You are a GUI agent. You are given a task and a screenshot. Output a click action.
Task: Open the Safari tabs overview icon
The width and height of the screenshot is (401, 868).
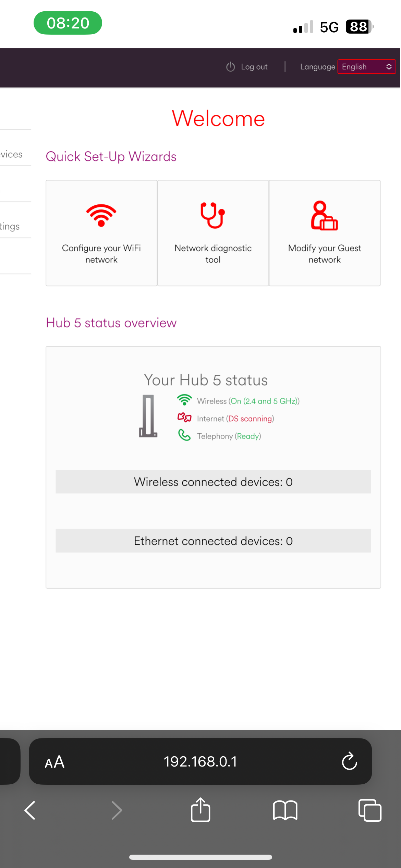pyautogui.click(x=370, y=810)
